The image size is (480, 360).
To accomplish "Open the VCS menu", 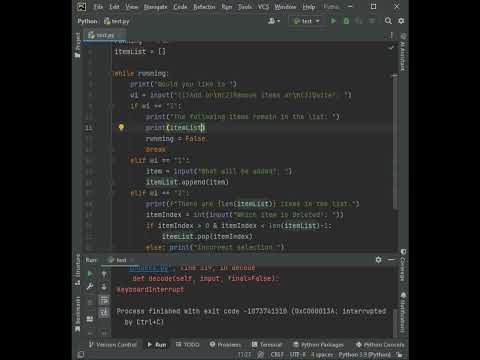I will (x=263, y=7).
